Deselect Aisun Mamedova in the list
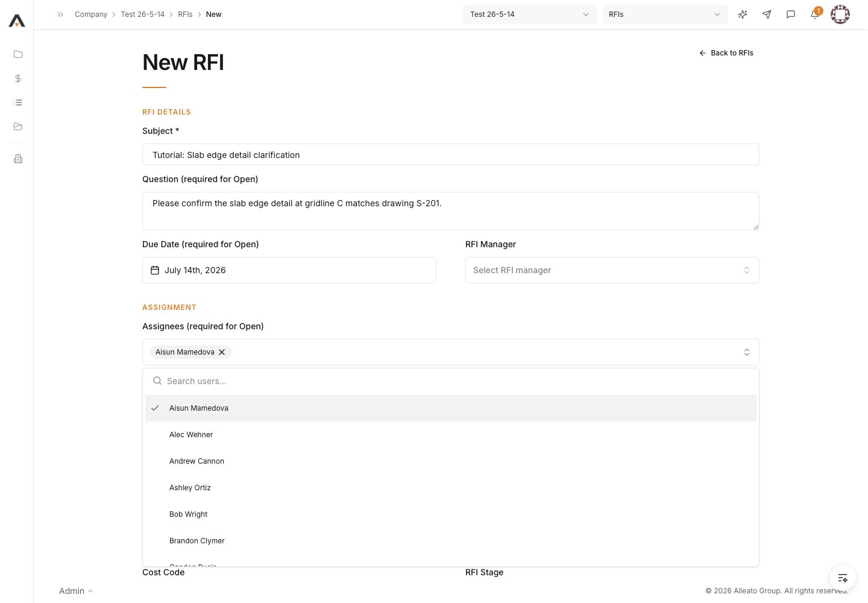 click(450, 408)
